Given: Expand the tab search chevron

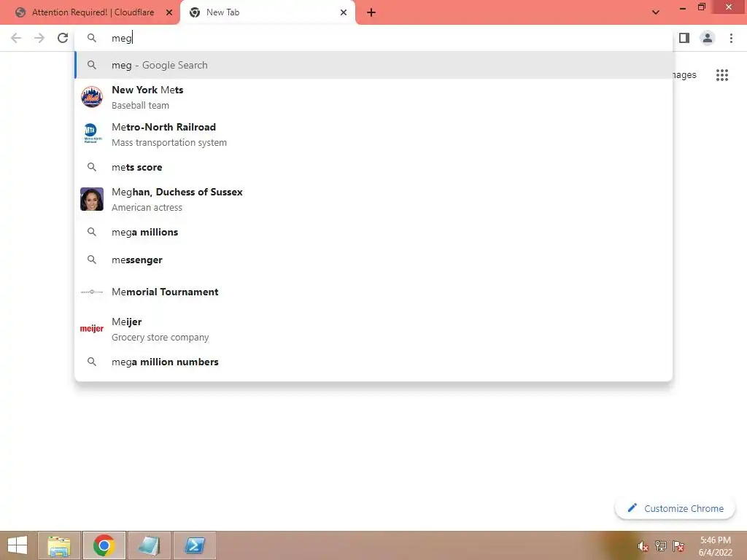Looking at the screenshot, I should 656,12.
